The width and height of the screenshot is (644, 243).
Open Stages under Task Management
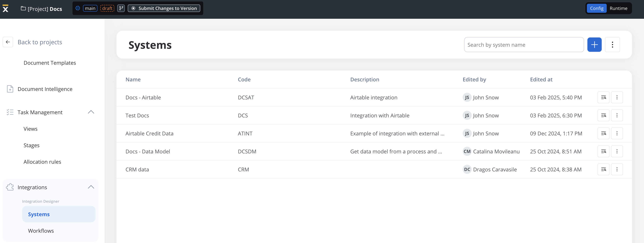31,145
